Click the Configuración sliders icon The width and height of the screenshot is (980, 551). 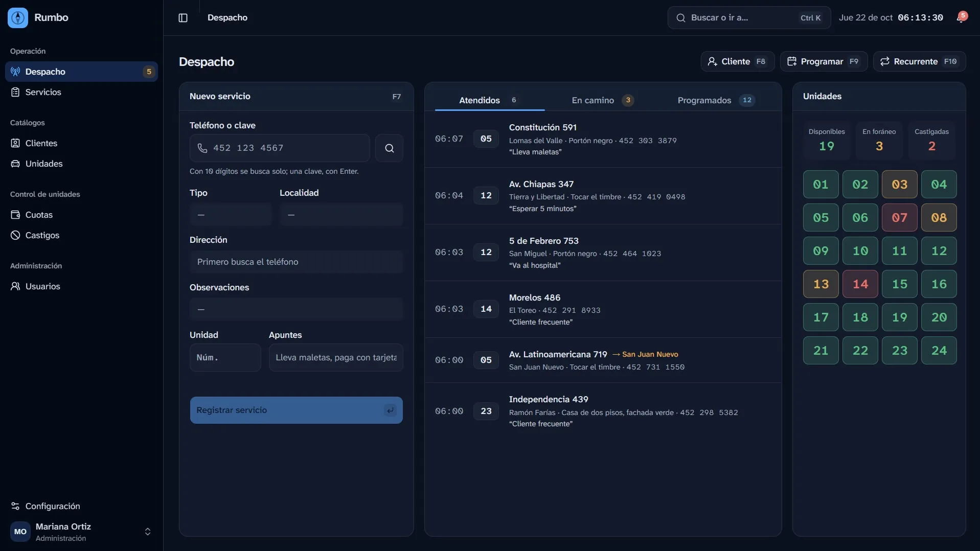point(15,506)
